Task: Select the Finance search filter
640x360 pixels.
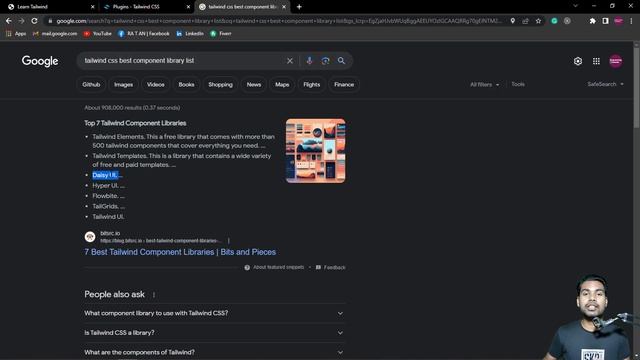Action: coord(344,84)
